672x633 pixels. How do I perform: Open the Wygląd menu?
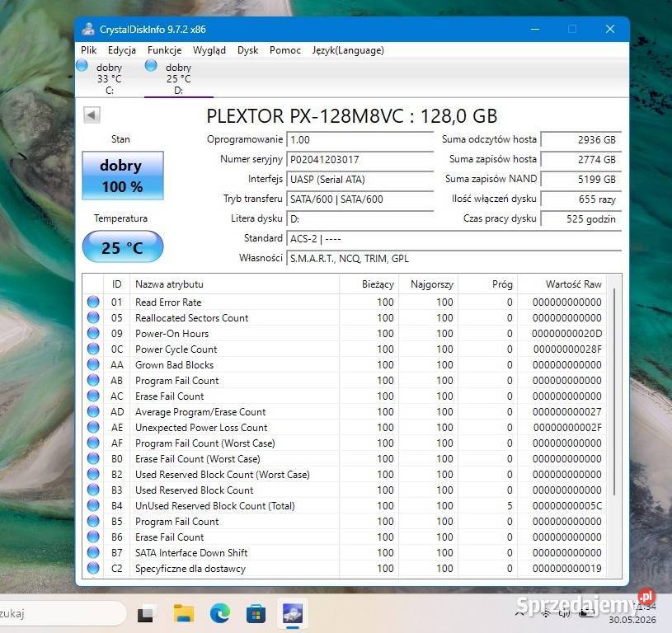click(x=209, y=50)
